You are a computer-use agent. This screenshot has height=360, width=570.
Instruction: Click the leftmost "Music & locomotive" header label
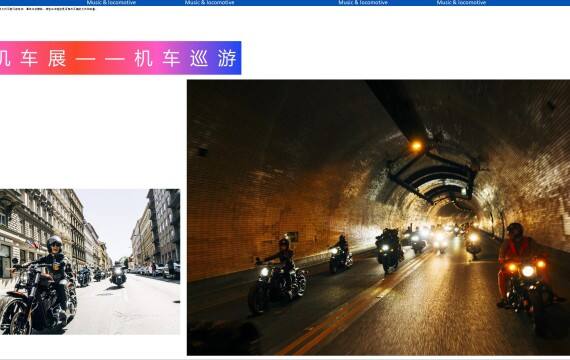click(111, 3)
